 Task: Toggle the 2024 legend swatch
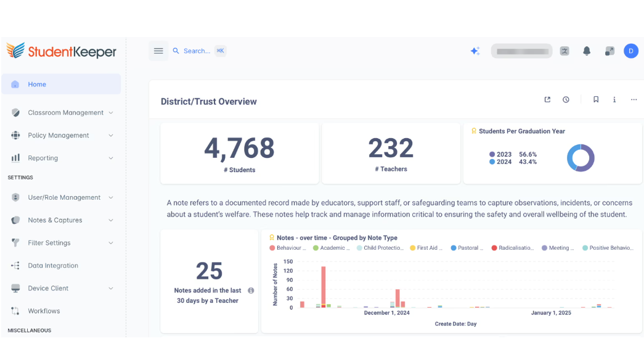click(492, 162)
